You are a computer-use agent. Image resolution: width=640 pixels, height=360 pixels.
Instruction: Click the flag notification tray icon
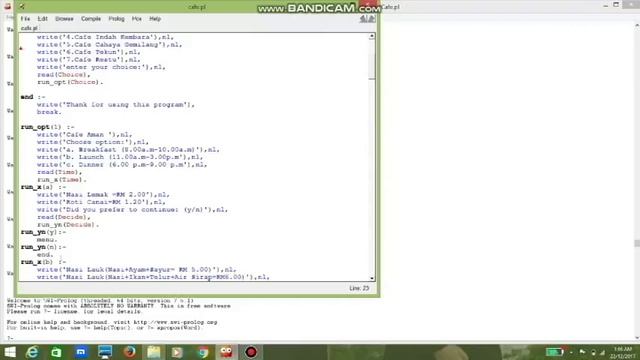(582, 352)
